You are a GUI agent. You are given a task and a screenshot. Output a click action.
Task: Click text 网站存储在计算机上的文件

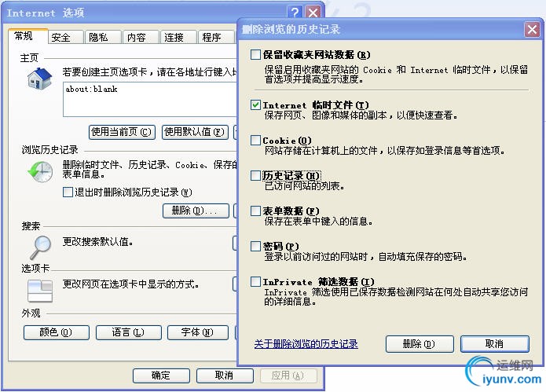click(321, 150)
